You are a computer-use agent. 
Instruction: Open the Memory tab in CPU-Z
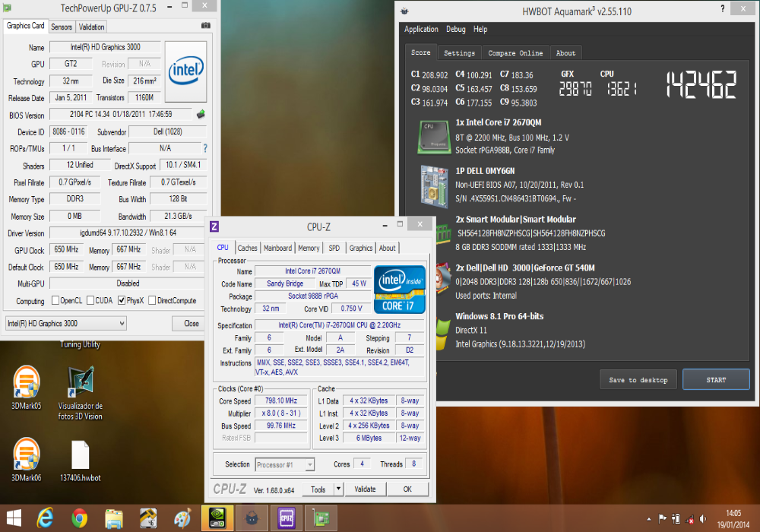click(x=309, y=248)
